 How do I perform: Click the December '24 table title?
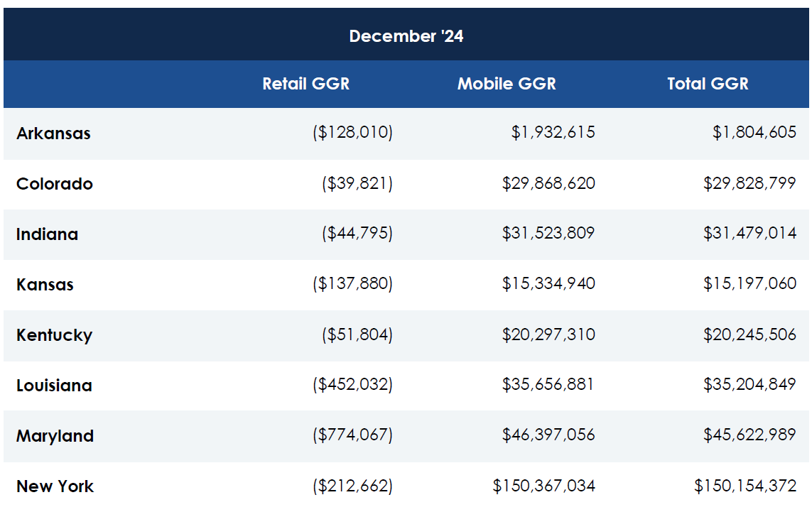(x=406, y=36)
